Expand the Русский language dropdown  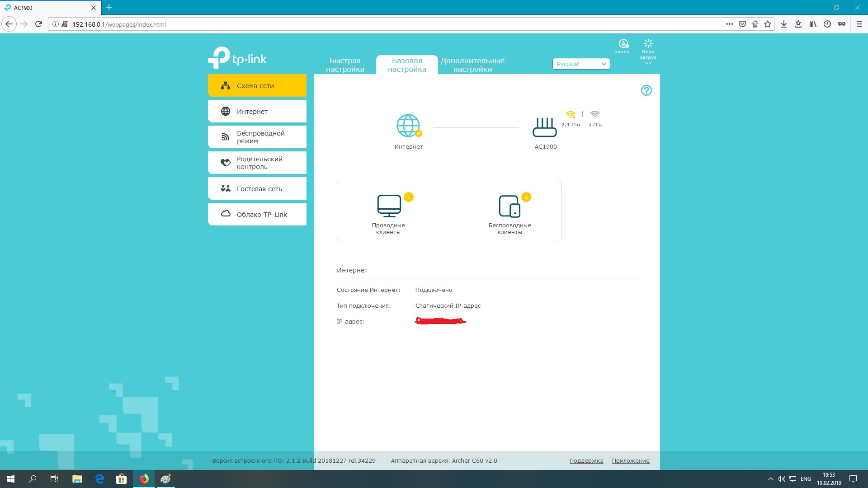[581, 64]
